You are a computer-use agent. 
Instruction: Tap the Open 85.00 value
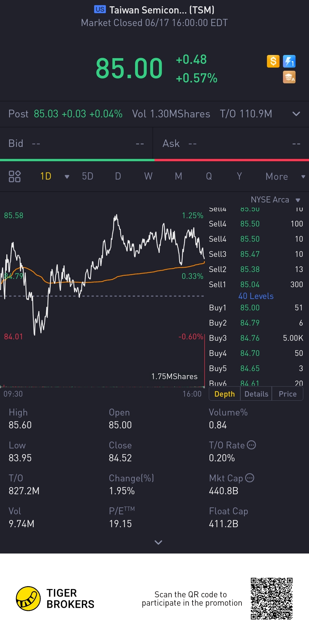point(120,425)
